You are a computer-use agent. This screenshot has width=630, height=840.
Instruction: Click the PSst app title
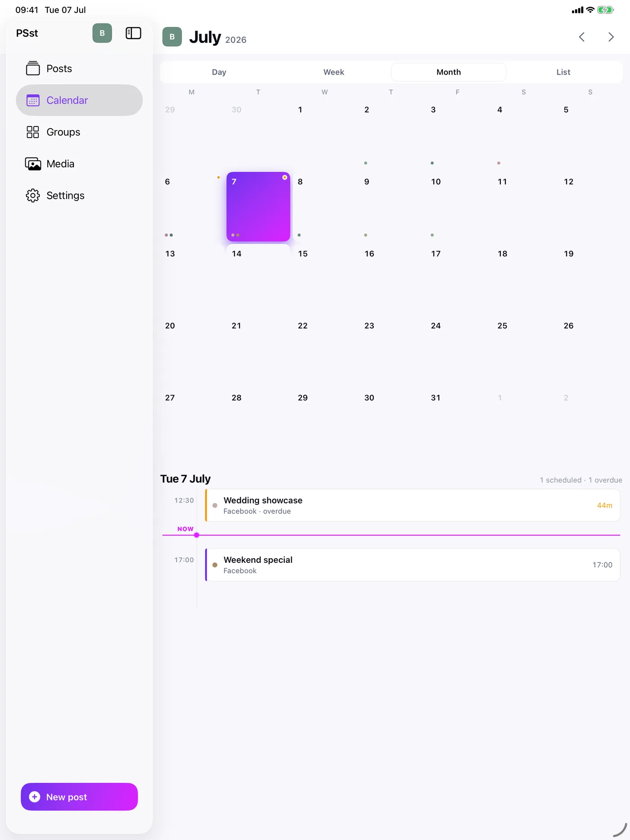[x=27, y=33]
